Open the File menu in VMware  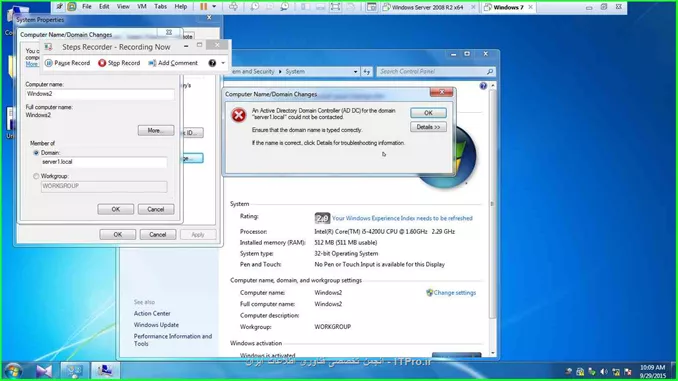[x=86, y=6]
